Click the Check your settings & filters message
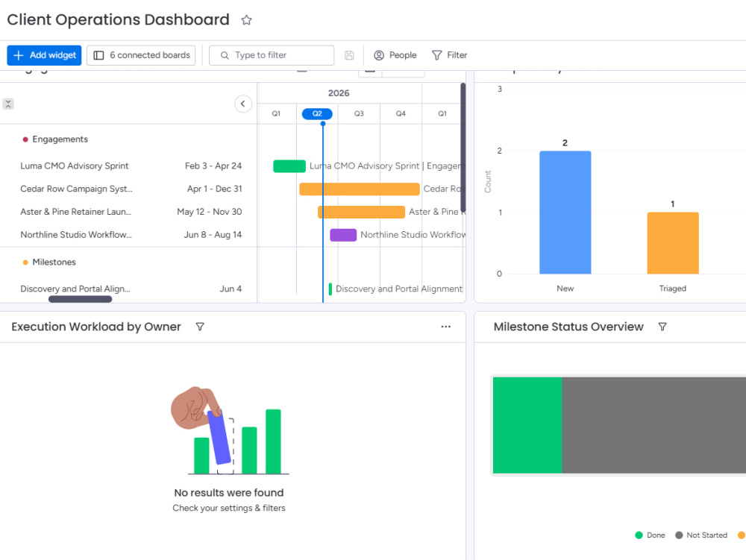746x560 pixels. click(x=229, y=509)
